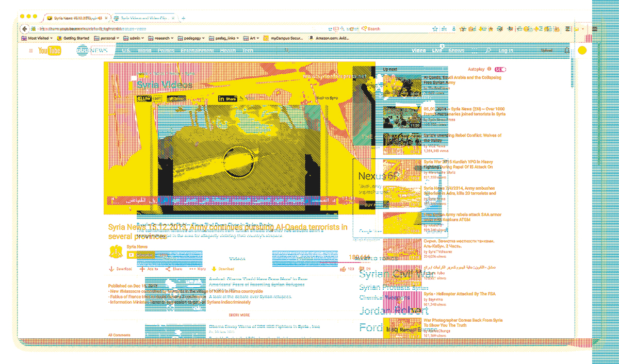619x364 pixels.
Task: Click the Upload button in YouTube header
Action: tap(546, 51)
